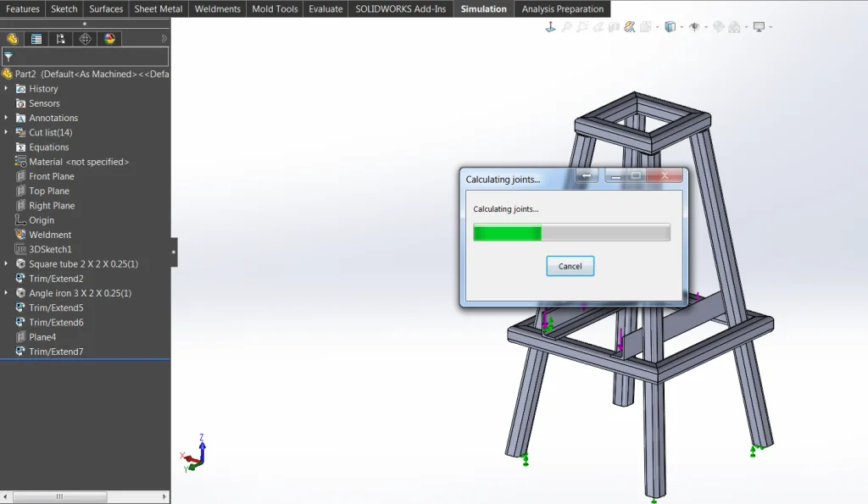Click the View Settings monitor icon
This screenshot has height=504, width=868.
click(x=759, y=27)
